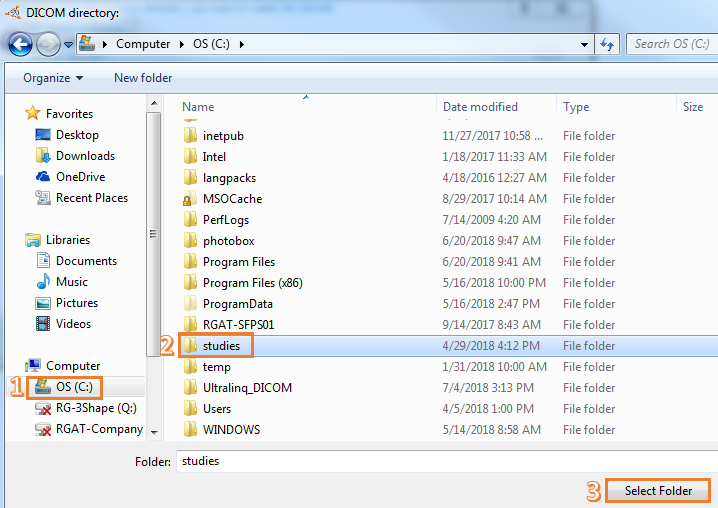This screenshot has height=508, width=718.
Task: Sort files by the Date modified column
Action: [480, 107]
